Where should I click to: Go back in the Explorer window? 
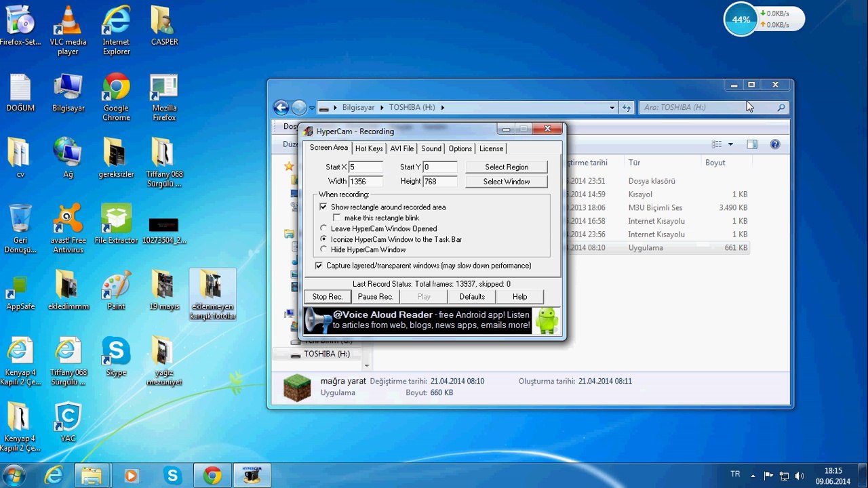pos(281,107)
